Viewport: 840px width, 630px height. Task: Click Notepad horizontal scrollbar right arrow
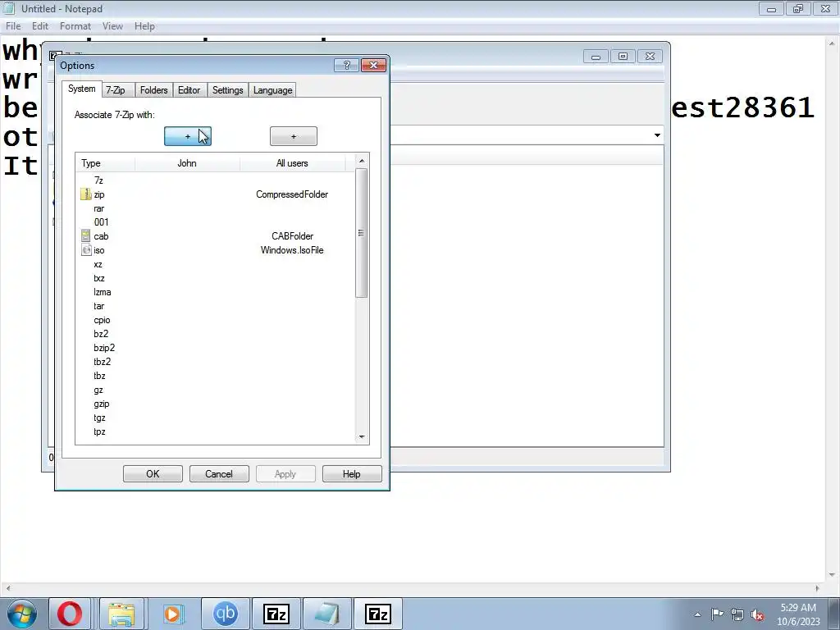(817, 588)
